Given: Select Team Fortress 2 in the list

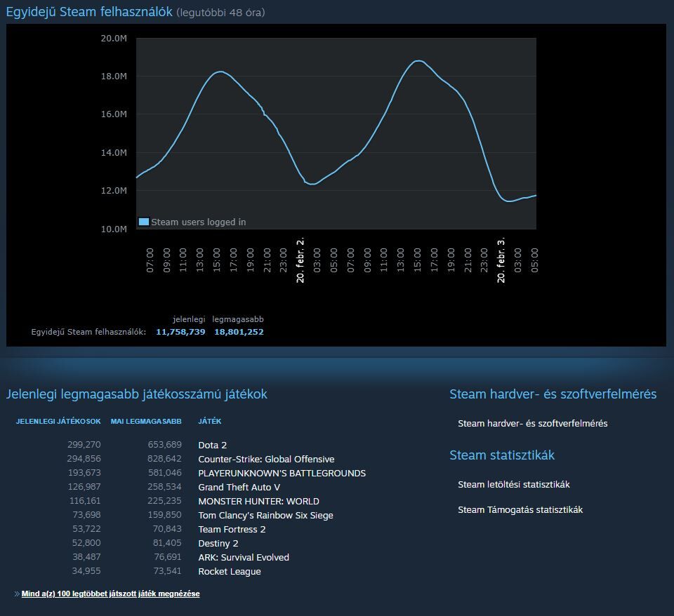Looking at the screenshot, I should point(232,529).
